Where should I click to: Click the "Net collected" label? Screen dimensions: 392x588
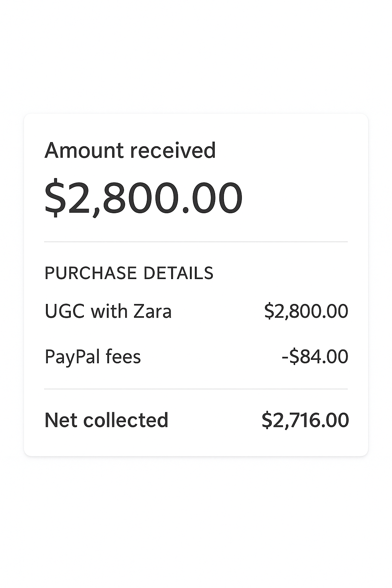106,420
